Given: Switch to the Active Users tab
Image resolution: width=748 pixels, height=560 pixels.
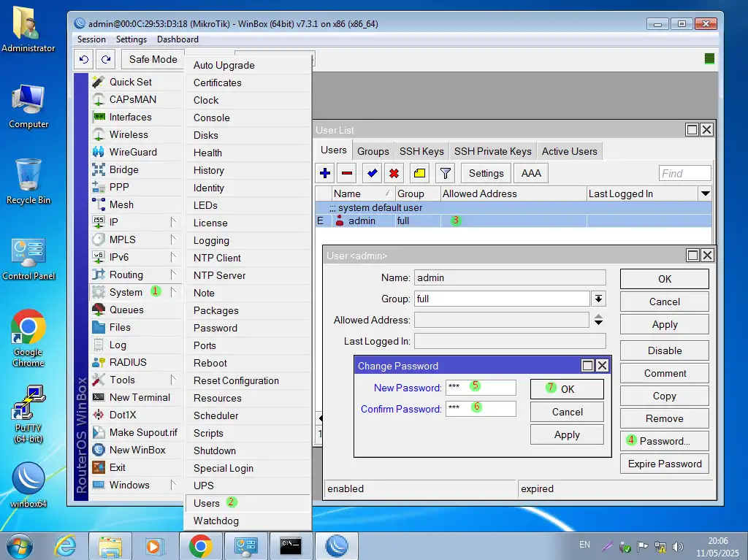Looking at the screenshot, I should click(569, 151).
